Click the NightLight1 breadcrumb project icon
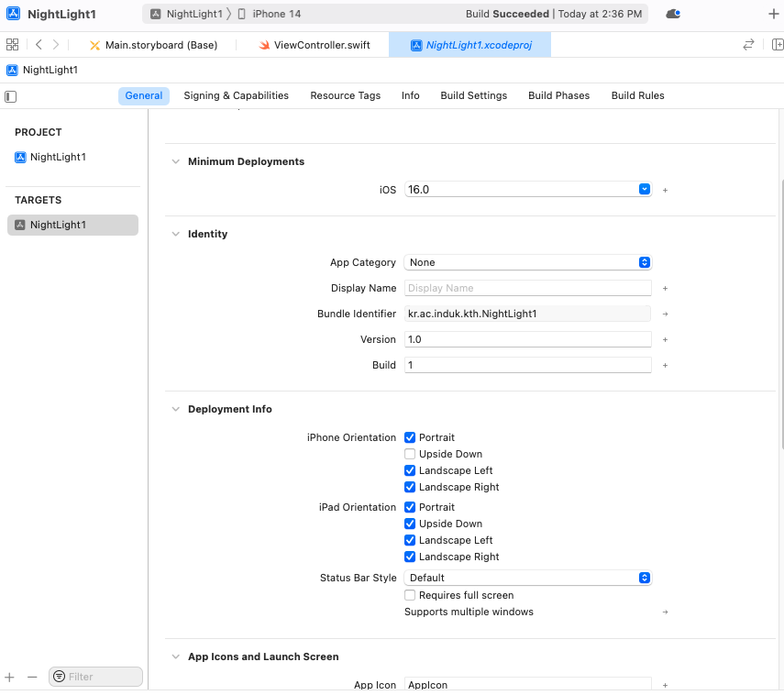784x695 pixels. click(13, 70)
